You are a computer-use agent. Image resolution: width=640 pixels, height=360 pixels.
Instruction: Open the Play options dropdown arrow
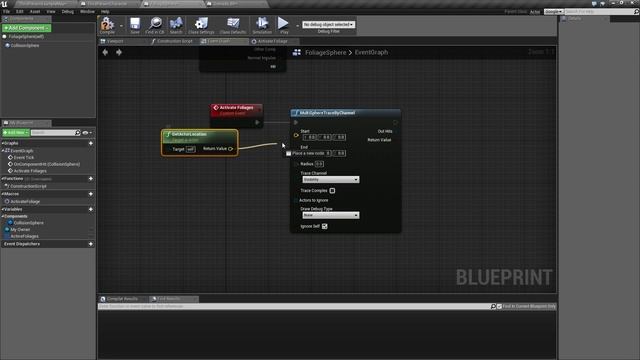click(297, 26)
